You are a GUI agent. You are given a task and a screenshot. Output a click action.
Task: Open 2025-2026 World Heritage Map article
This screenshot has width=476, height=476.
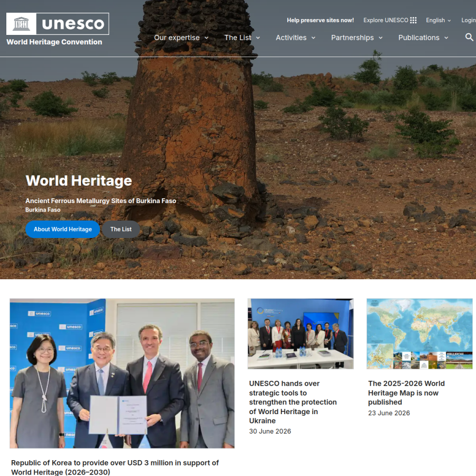407,393
